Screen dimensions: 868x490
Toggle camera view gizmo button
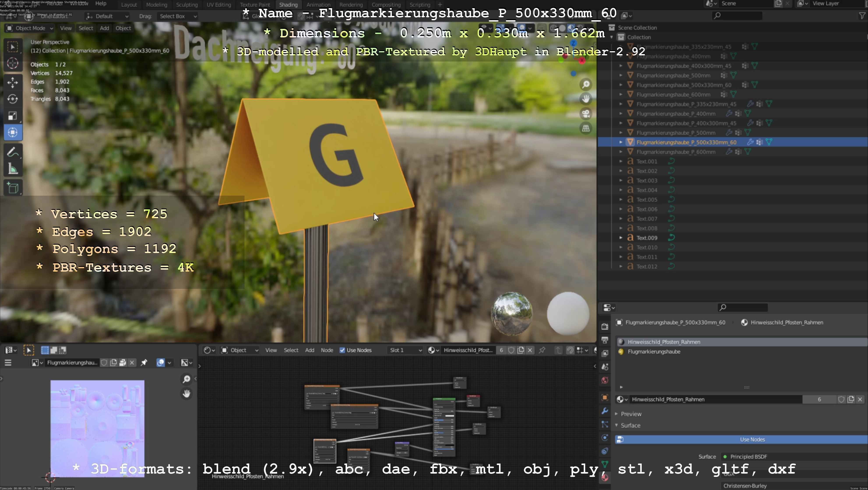point(586,114)
